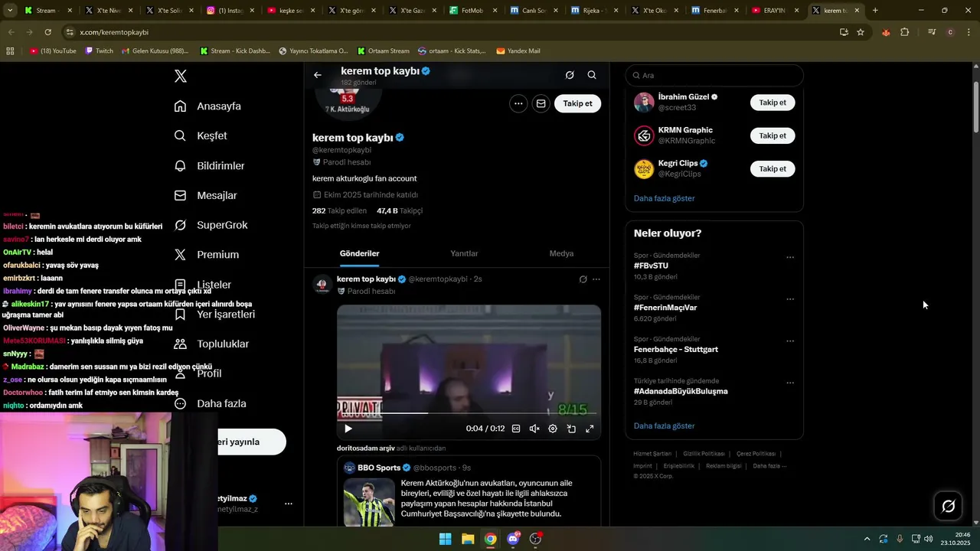Screen dimensions: 980x551
Task: Open Premium in the sidebar
Action: click(207, 255)
